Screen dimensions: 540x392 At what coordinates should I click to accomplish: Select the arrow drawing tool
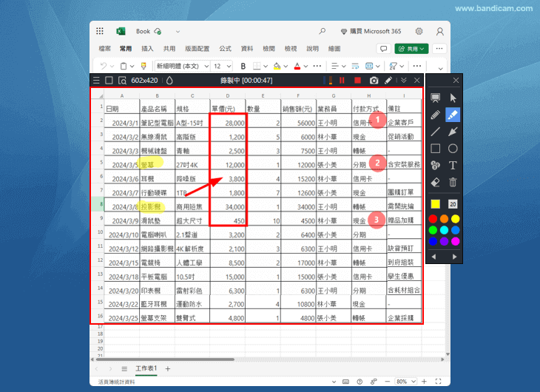tap(453, 132)
